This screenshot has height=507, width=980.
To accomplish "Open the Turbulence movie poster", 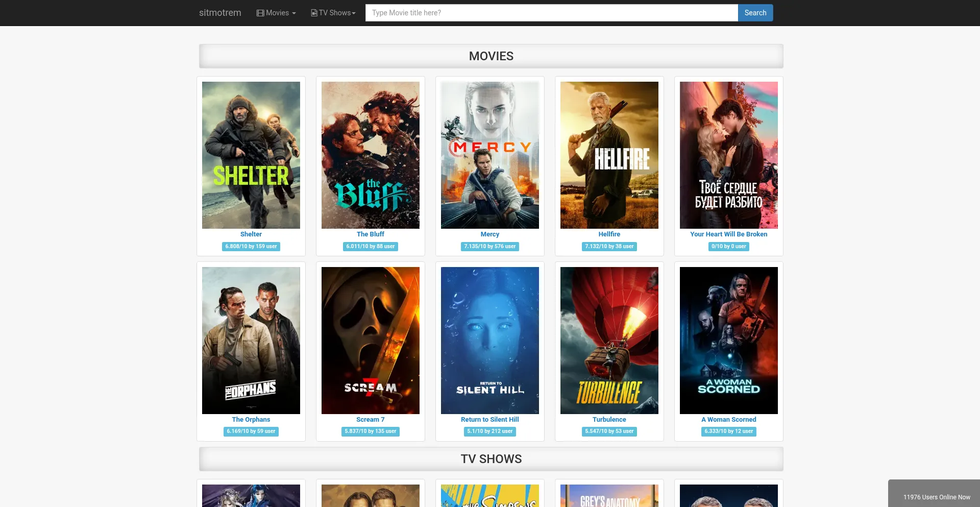I will [x=609, y=341].
